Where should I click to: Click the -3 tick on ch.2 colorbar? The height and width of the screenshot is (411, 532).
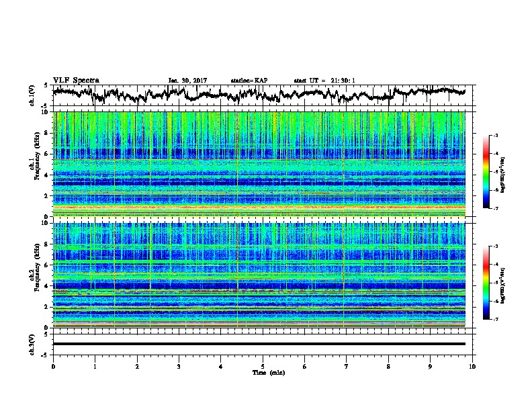pyautogui.click(x=495, y=246)
